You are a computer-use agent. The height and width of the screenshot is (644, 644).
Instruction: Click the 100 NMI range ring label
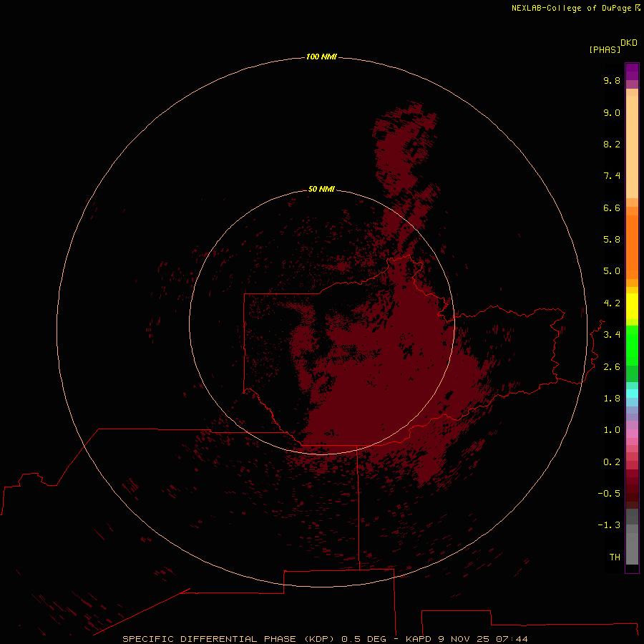[321, 57]
